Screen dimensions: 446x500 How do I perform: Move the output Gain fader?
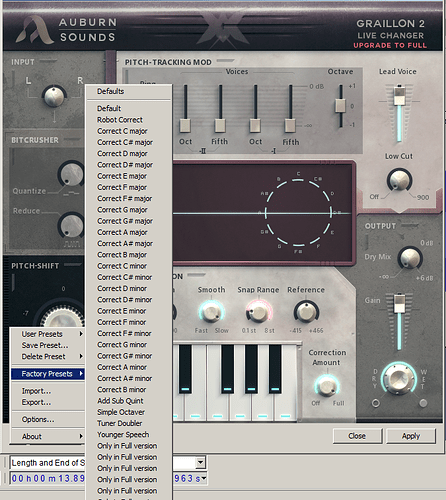pos(399,304)
